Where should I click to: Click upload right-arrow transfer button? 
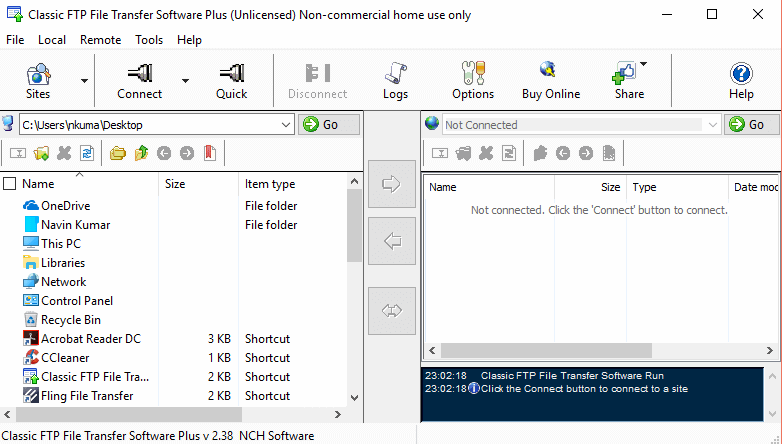(392, 184)
